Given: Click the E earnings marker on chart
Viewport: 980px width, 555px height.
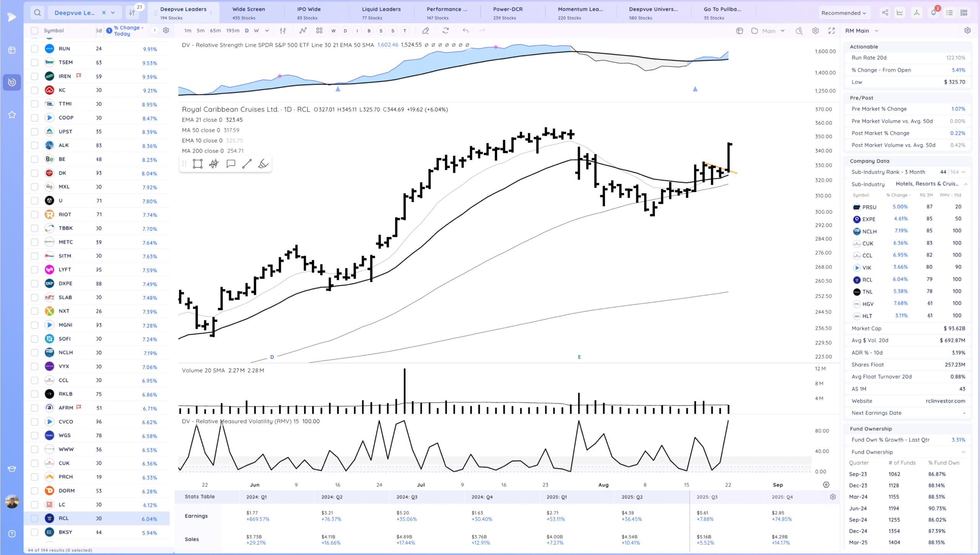Looking at the screenshot, I should pos(579,357).
